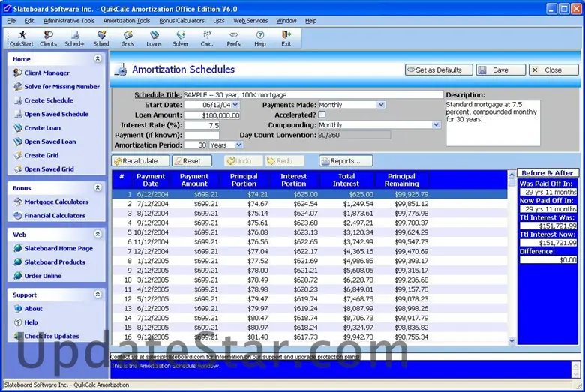
Task: Select Create Grid in the sidebar
Action: [x=36, y=155]
